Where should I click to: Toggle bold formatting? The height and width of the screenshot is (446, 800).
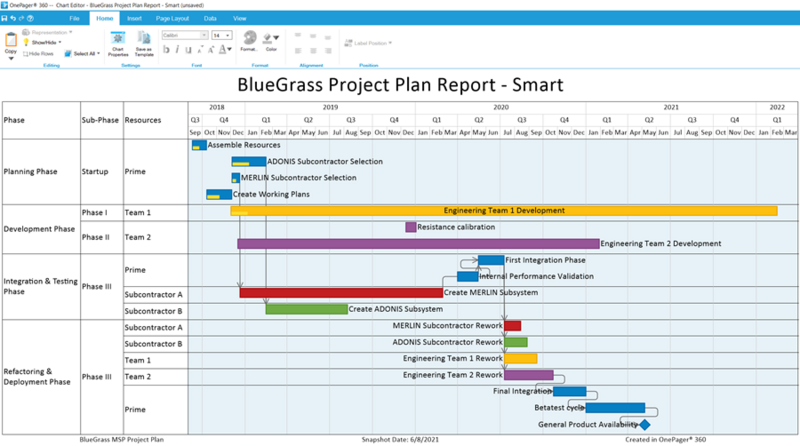tap(166, 49)
